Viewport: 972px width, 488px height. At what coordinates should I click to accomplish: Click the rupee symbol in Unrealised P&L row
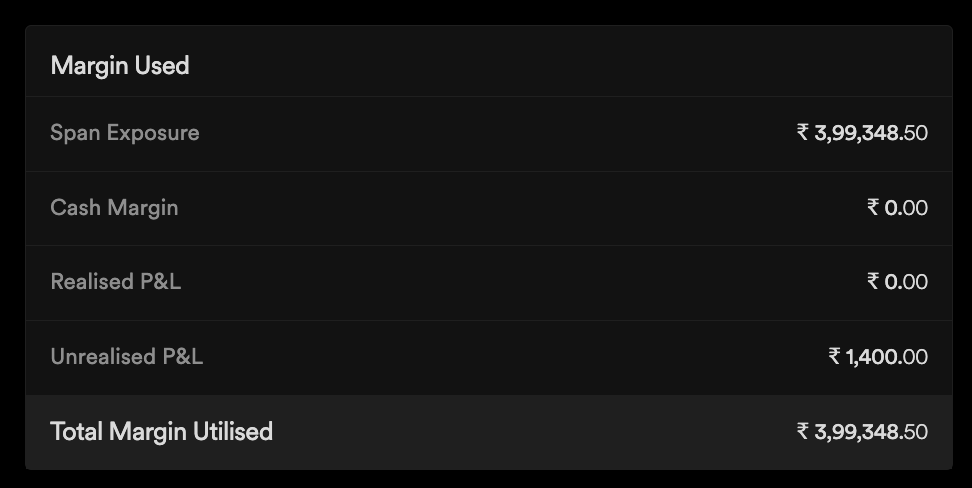pyautogui.click(x=834, y=357)
